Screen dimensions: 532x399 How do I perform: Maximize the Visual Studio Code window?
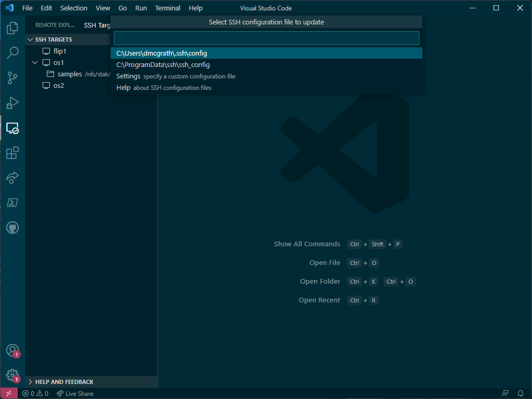(496, 8)
